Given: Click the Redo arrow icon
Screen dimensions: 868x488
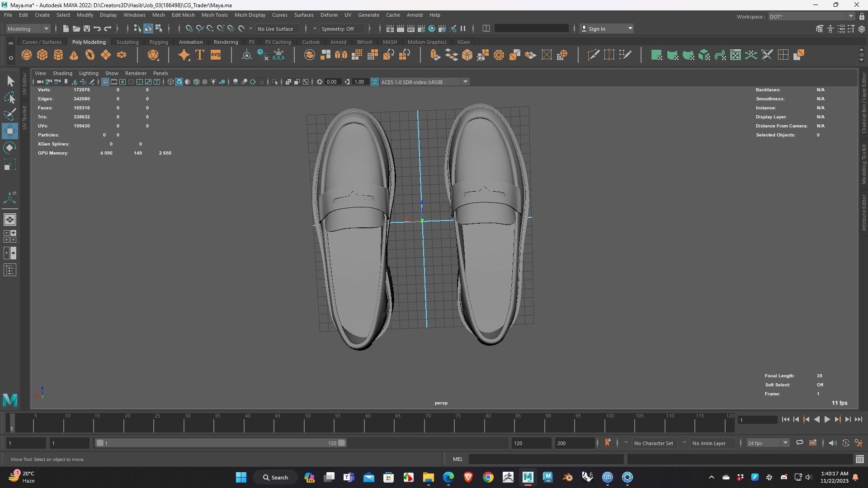Looking at the screenshot, I should click(x=108, y=28).
